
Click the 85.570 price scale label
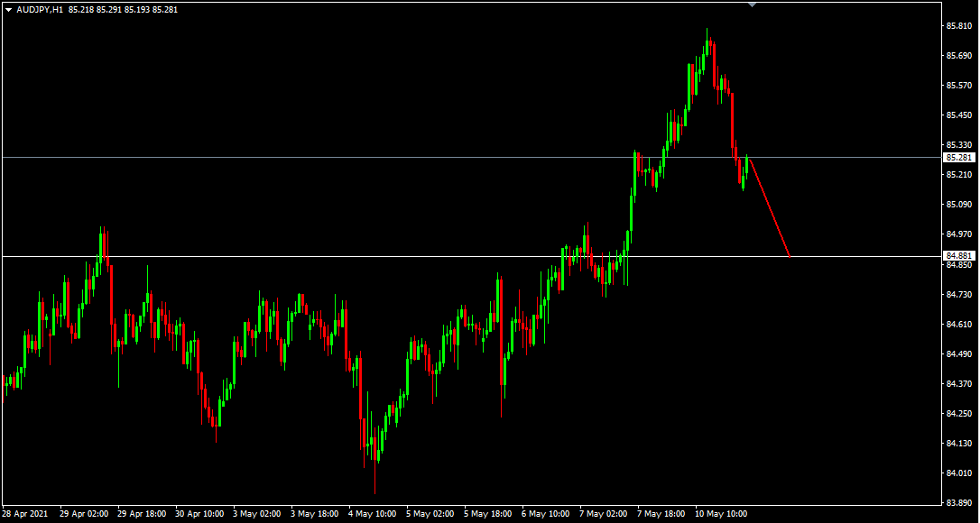958,86
